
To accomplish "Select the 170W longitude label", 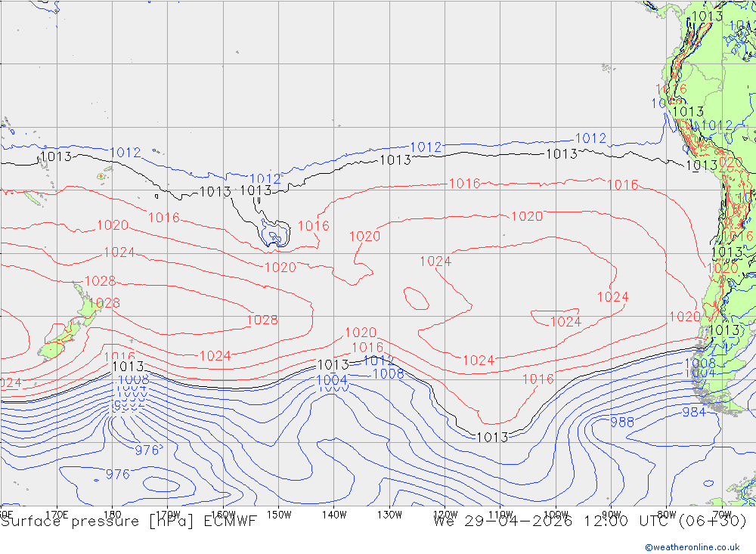I will pyautogui.click(x=169, y=515).
